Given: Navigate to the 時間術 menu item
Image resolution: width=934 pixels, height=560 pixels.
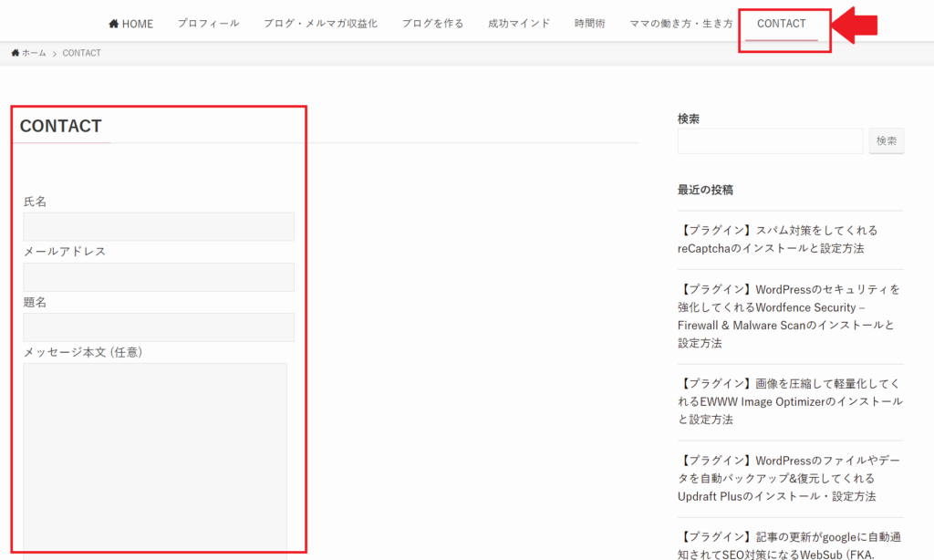Looking at the screenshot, I should (x=590, y=24).
